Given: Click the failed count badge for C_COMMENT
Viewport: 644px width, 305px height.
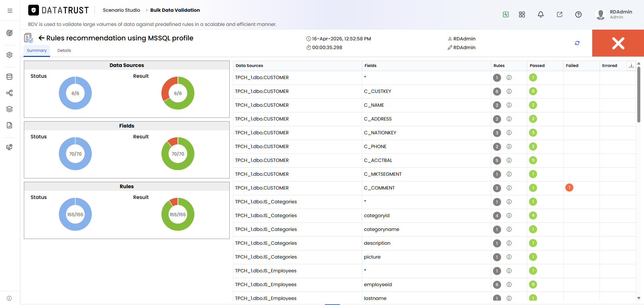Looking at the screenshot, I should [x=569, y=188].
